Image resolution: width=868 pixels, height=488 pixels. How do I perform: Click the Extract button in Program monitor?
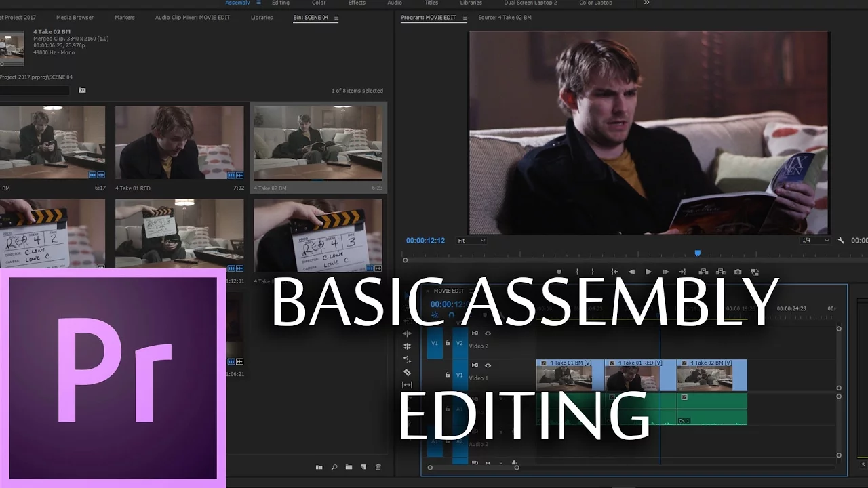tap(721, 272)
